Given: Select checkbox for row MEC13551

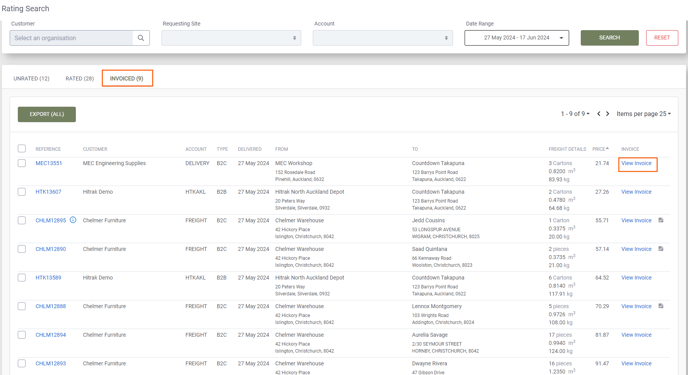Looking at the screenshot, I should 22,163.
